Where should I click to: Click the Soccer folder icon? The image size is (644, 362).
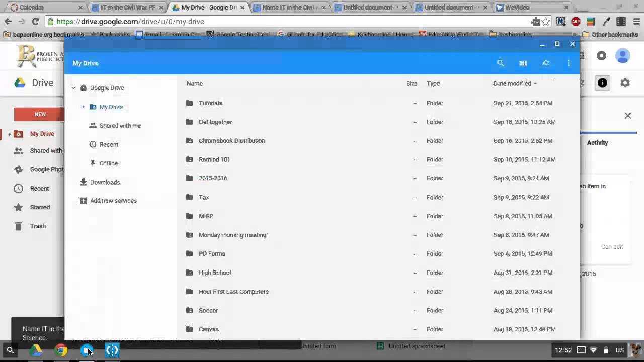point(190,310)
